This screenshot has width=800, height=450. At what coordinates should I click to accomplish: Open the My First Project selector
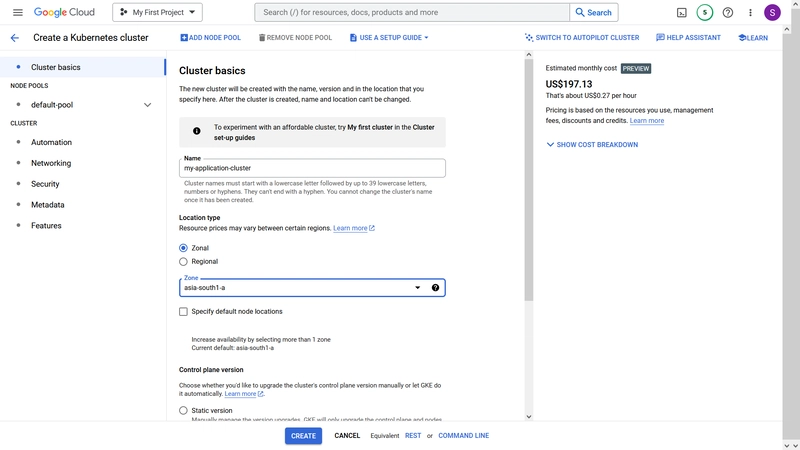[x=157, y=12]
